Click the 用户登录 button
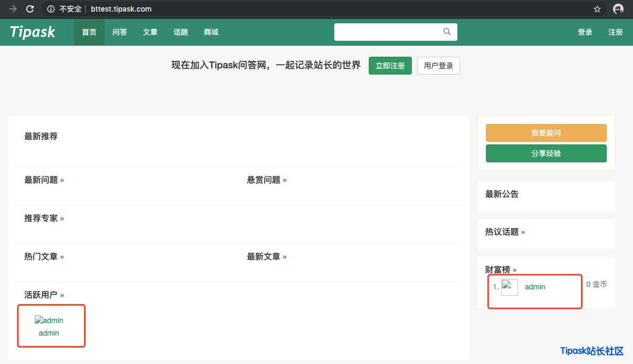This screenshot has height=364, width=633. pos(438,66)
